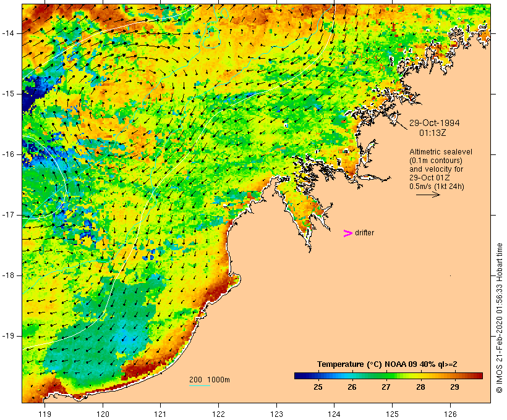Click the vertical IMOS copyright timestamp text

pyautogui.click(x=500, y=318)
